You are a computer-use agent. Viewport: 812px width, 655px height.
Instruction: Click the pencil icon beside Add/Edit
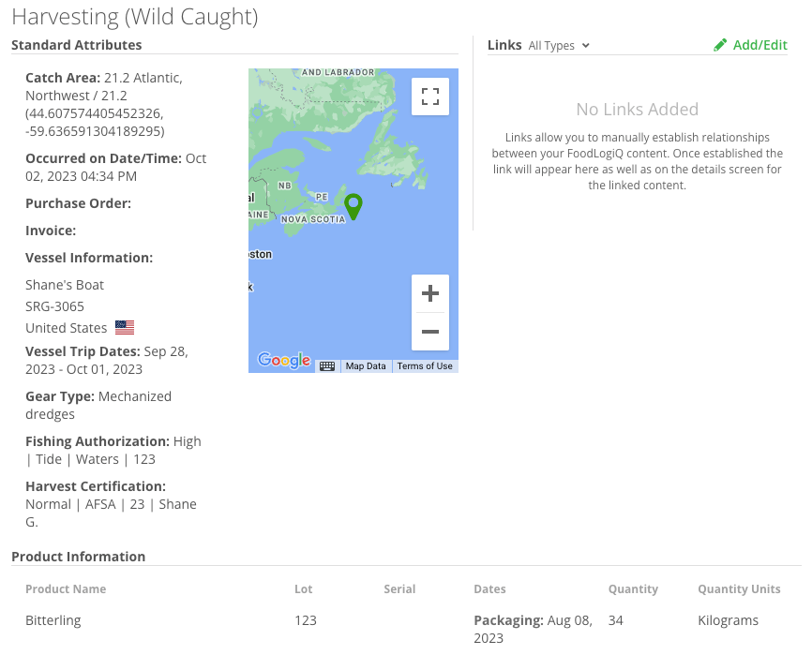click(x=720, y=46)
